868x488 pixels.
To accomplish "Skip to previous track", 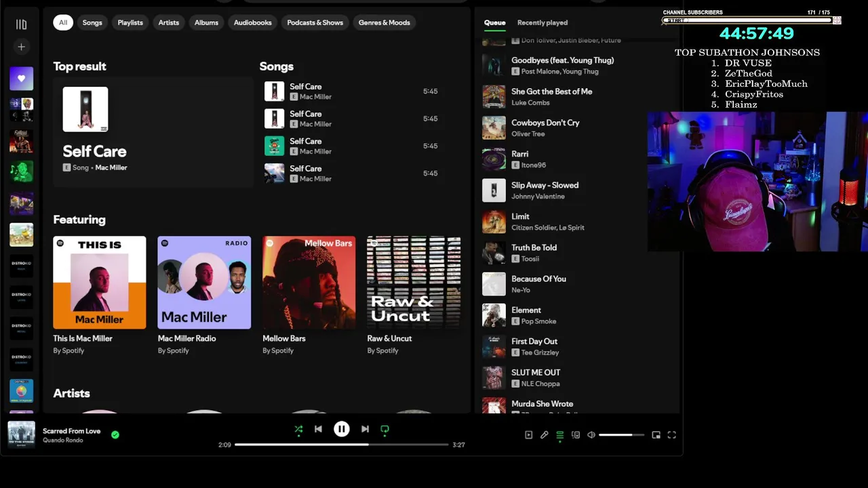I will click(x=318, y=429).
